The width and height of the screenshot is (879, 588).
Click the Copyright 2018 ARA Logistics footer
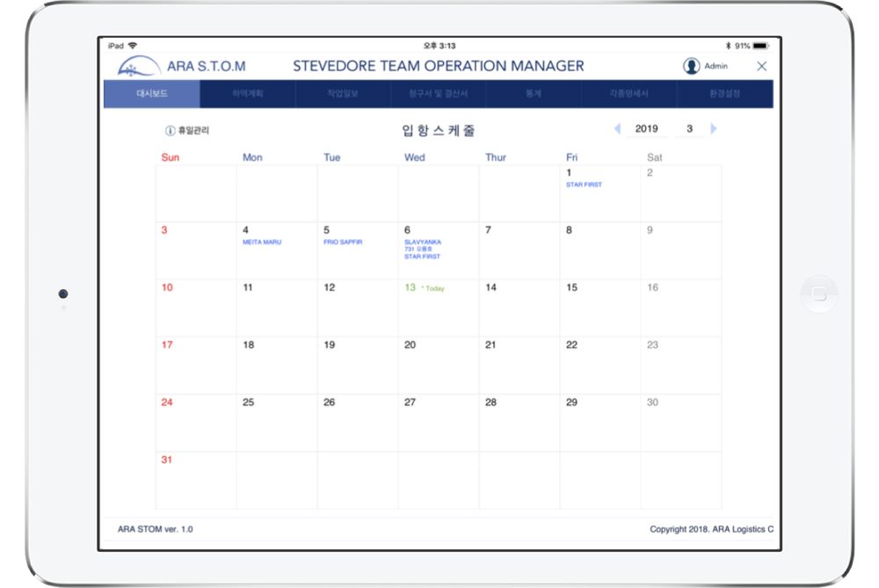711,529
